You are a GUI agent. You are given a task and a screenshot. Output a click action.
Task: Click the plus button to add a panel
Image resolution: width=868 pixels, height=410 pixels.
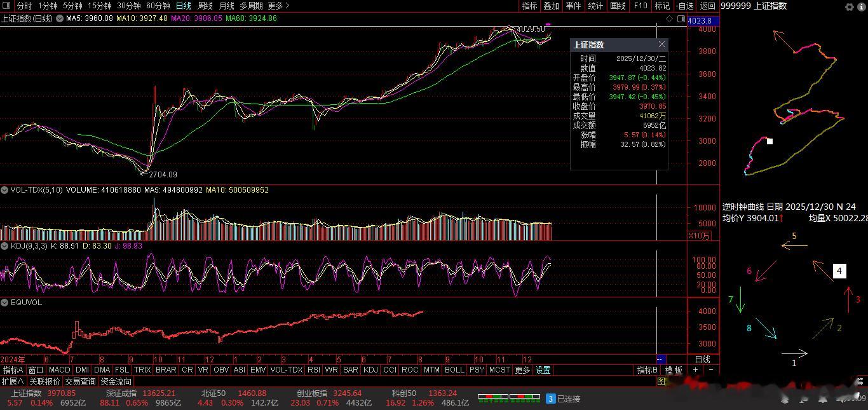(695, 370)
